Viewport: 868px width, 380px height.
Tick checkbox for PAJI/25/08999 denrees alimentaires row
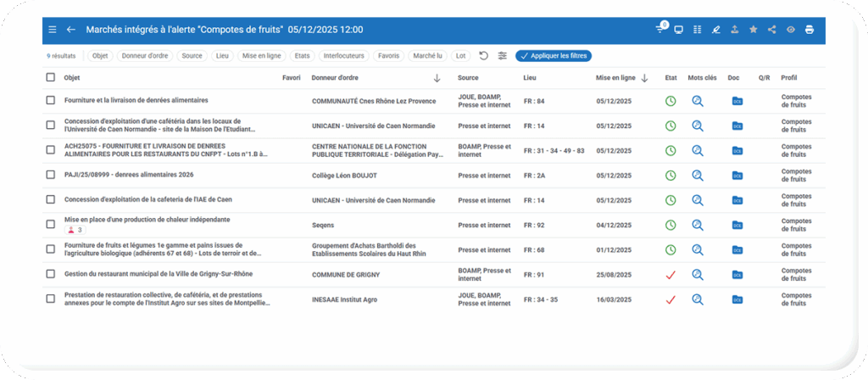[x=51, y=176]
